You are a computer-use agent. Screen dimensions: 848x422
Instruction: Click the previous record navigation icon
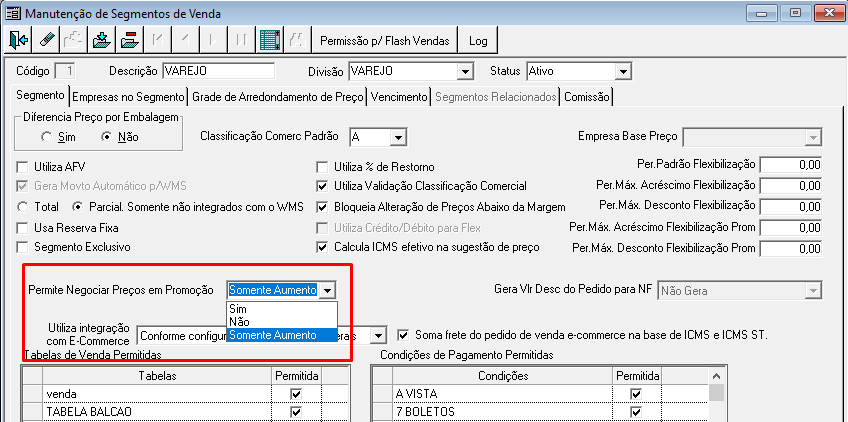pos(186,40)
